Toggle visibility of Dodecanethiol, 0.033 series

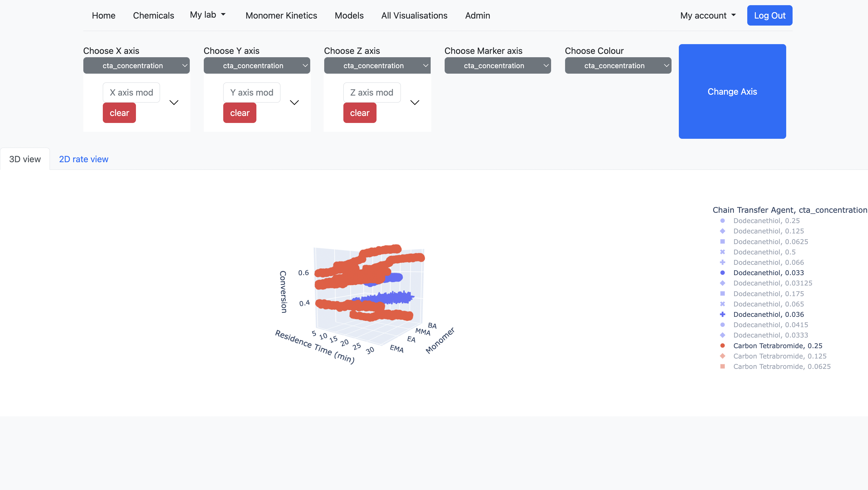[769, 273]
